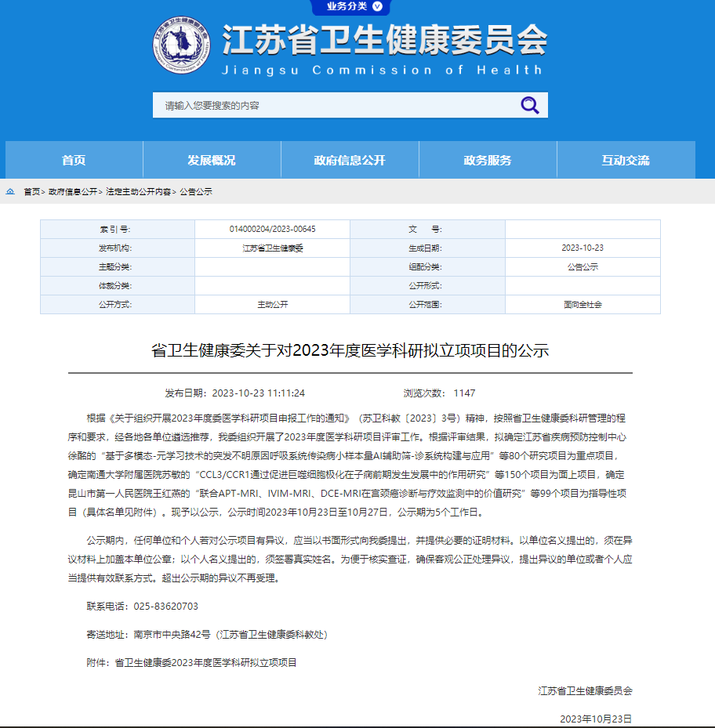Click the 公开范围 label cell
This screenshot has height=728, width=715.
pos(427,305)
